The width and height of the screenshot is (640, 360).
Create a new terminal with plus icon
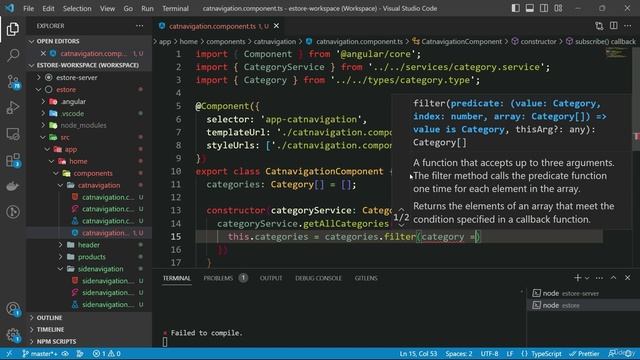pos(577,278)
